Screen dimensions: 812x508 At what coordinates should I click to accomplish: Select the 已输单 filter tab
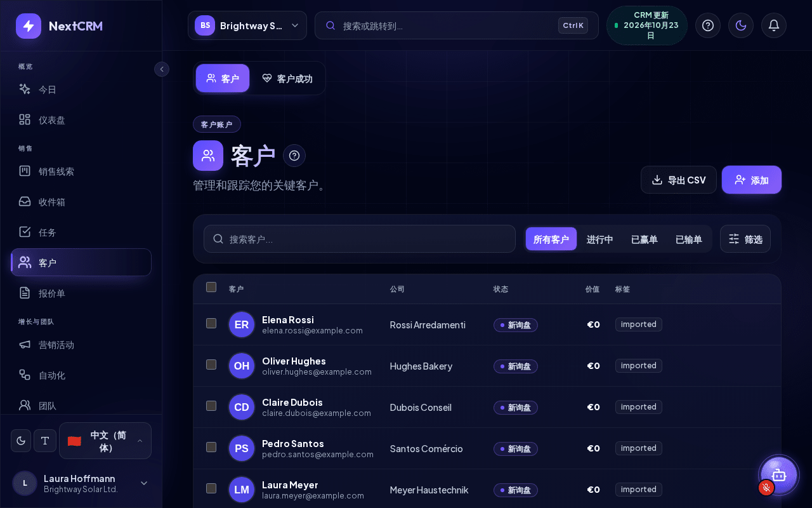(689, 239)
